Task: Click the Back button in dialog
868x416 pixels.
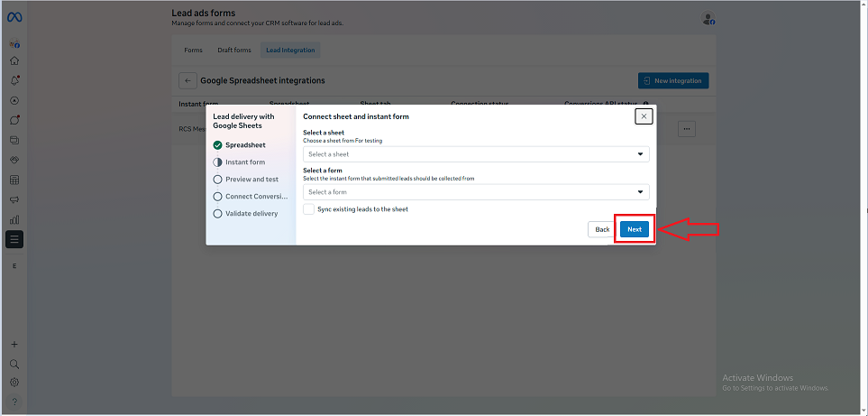Action: (x=602, y=229)
